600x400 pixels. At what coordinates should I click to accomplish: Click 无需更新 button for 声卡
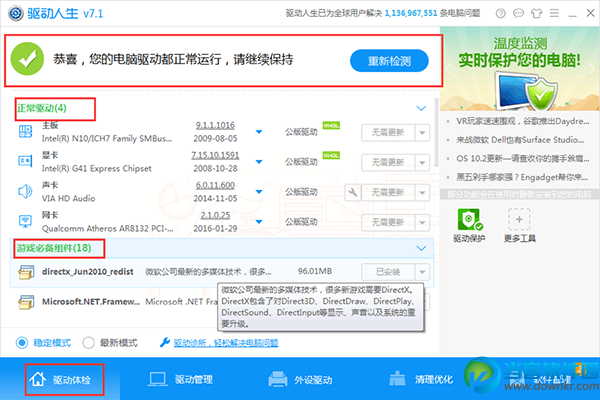(388, 193)
